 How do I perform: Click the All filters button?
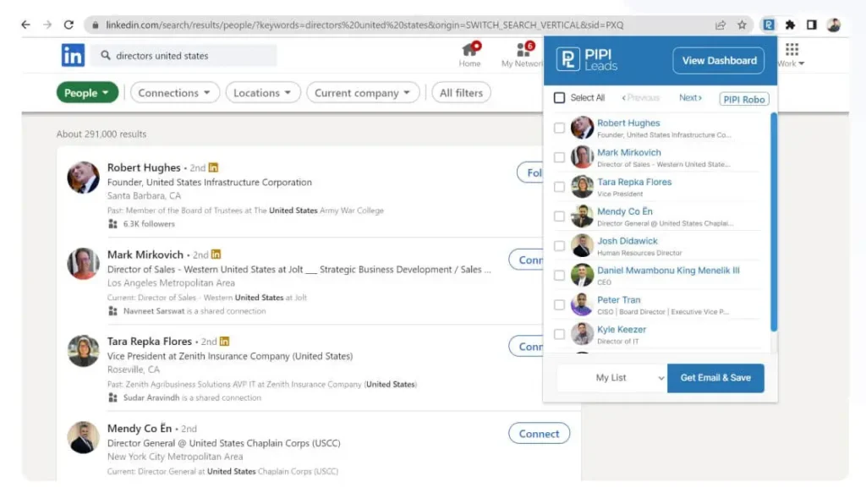[461, 93]
